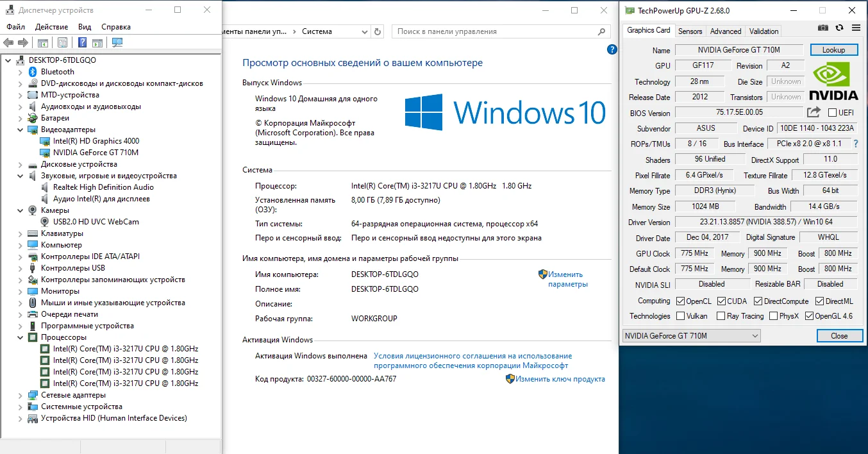
Task: Expand Сетевые адаптеры node
Action: [21, 395]
